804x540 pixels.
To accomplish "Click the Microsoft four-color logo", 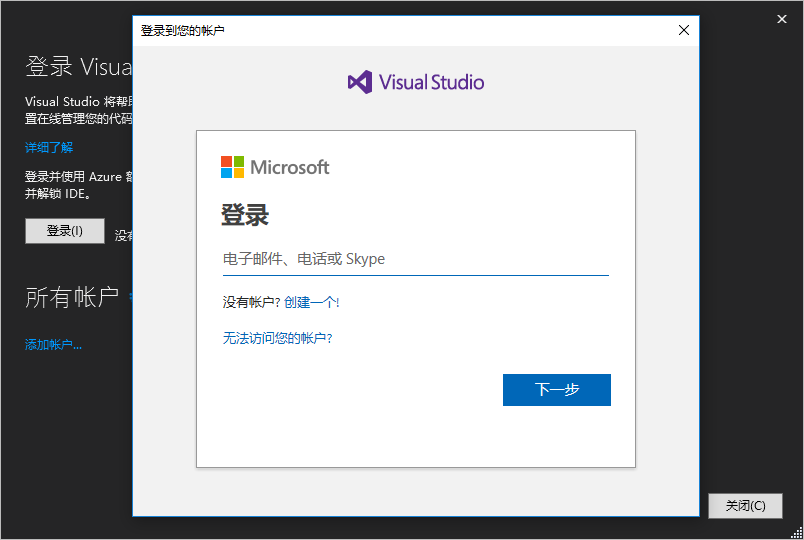I will (232, 167).
